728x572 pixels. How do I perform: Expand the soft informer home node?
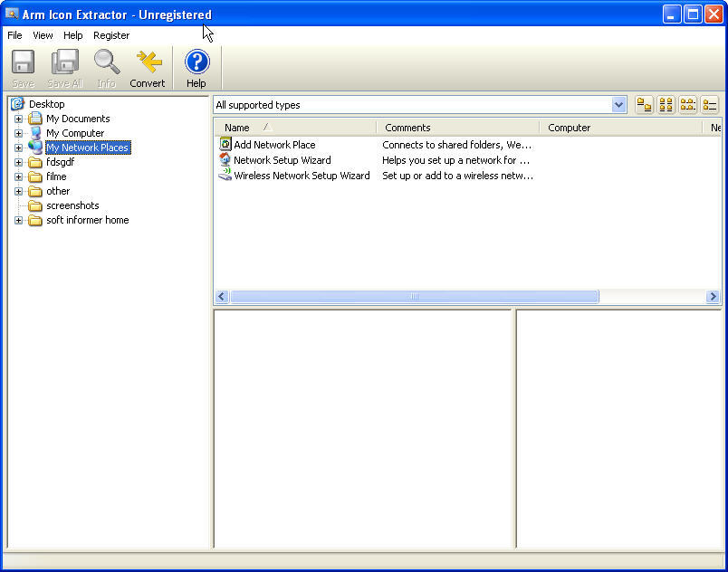pyautogui.click(x=19, y=220)
